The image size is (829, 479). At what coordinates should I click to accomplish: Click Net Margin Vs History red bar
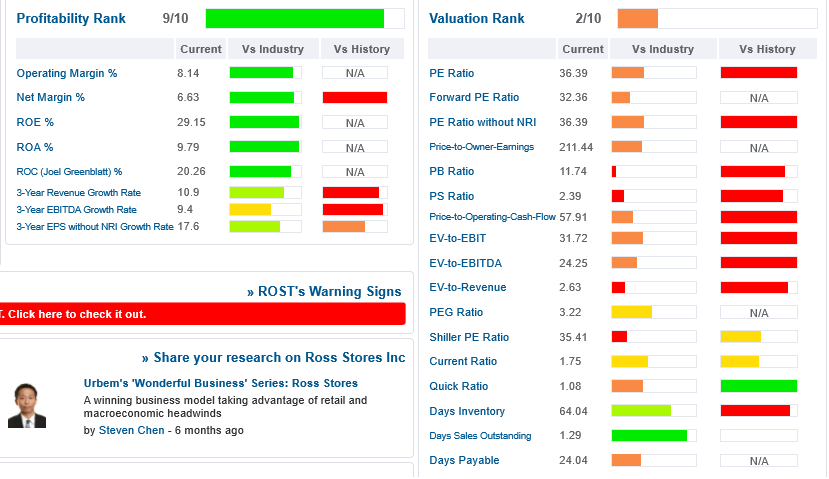(355, 97)
